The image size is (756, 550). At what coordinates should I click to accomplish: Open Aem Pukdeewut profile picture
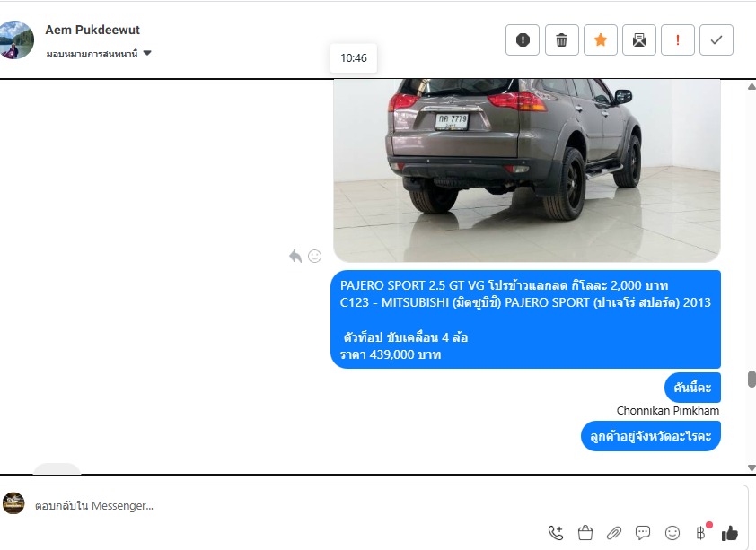(16, 40)
